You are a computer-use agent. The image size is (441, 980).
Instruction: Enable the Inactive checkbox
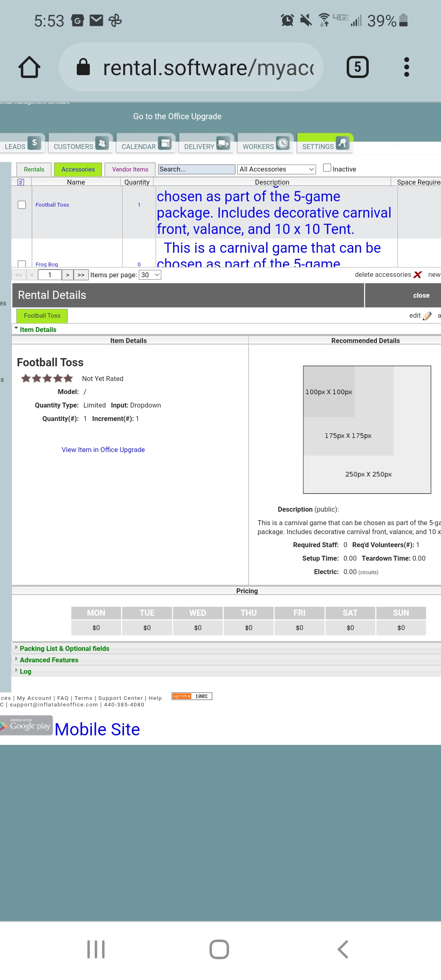(327, 168)
